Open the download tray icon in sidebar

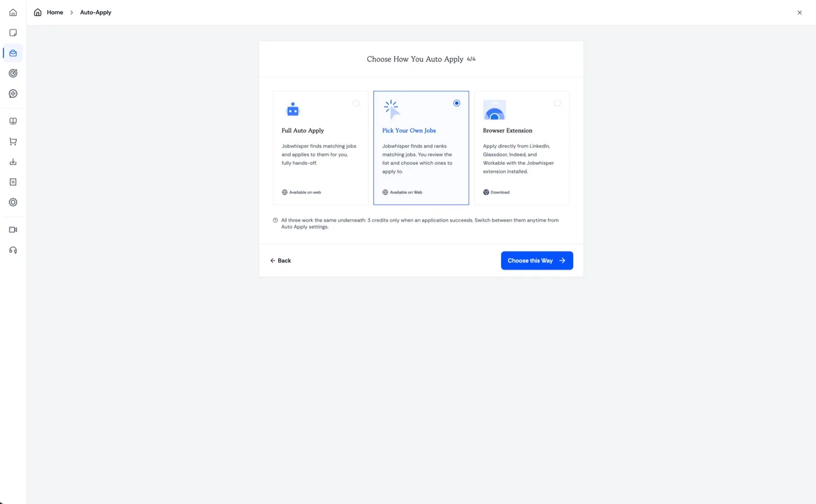pyautogui.click(x=13, y=162)
